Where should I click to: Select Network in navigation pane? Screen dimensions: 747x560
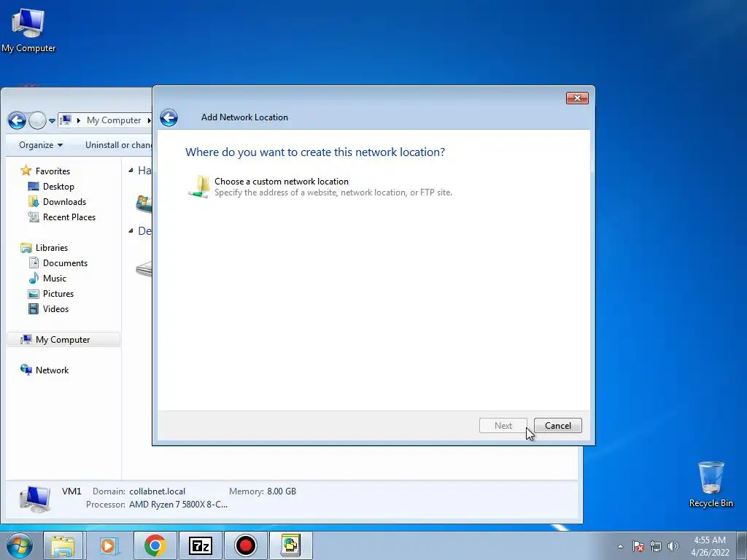pyautogui.click(x=52, y=370)
